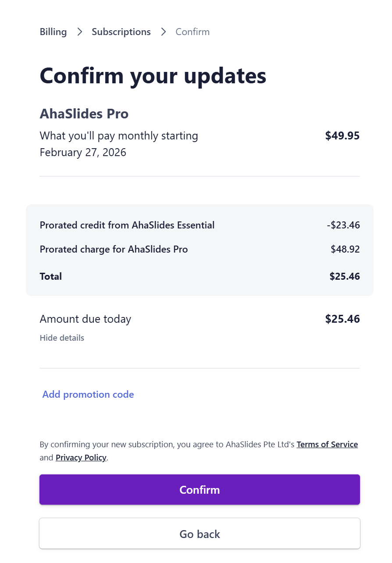Click the $48.92 prorated charge amount
This screenshot has height=563, width=392.
[x=345, y=249]
